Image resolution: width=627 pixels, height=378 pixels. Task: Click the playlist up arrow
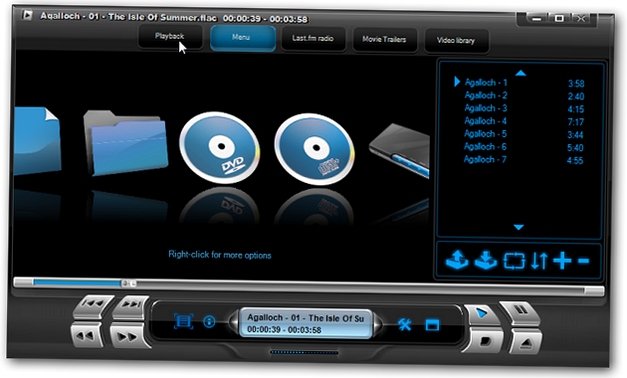(x=520, y=73)
